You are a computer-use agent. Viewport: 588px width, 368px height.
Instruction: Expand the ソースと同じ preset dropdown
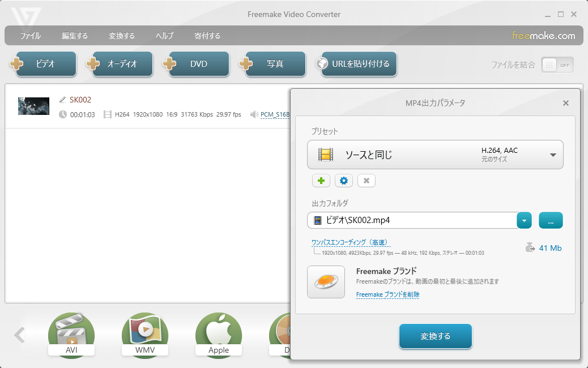tap(435, 155)
